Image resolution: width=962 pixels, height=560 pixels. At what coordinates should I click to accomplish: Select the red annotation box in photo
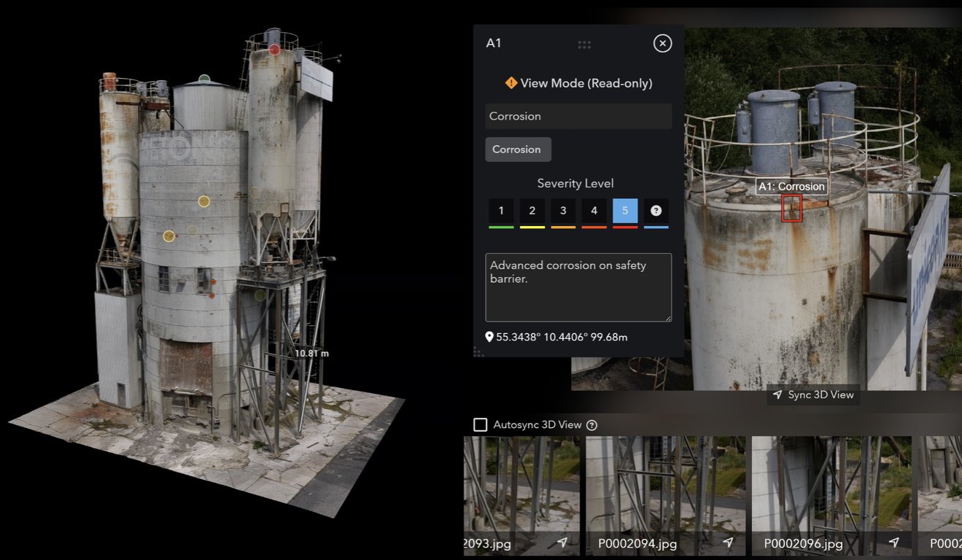(791, 208)
